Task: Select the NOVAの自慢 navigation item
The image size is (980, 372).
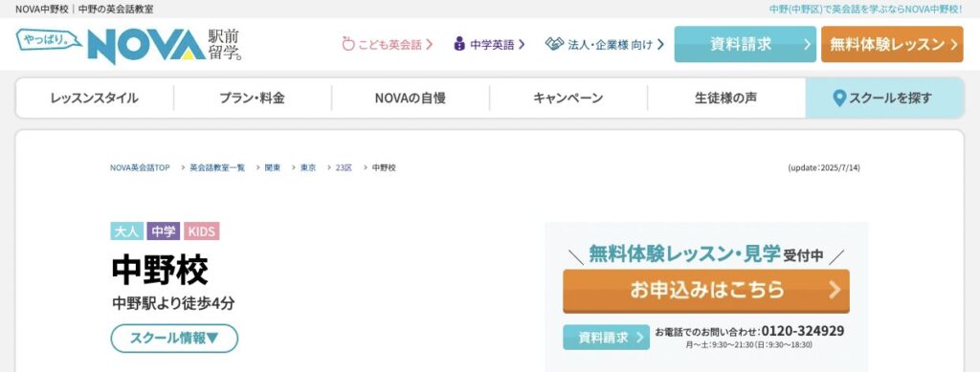Action: tap(410, 98)
